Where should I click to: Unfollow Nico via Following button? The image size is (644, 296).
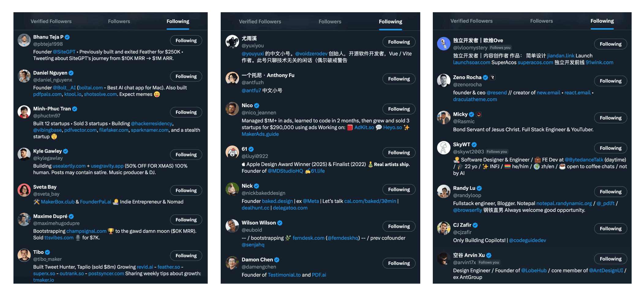pyautogui.click(x=399, y=109)
